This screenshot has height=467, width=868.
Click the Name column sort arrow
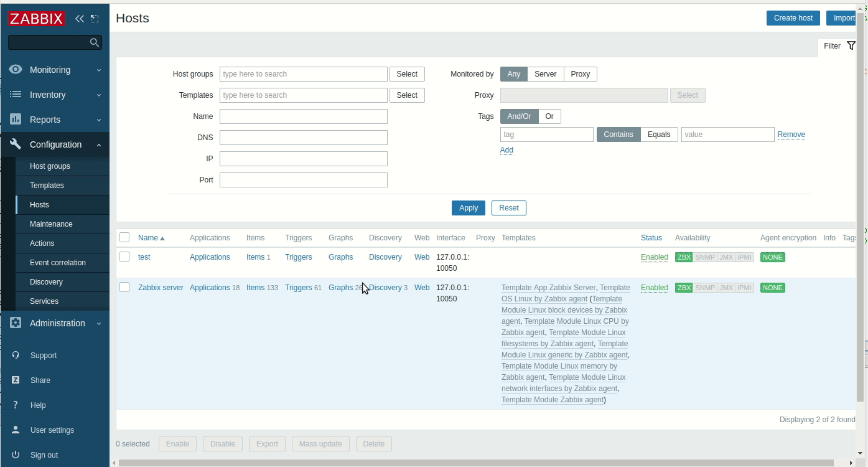(162, 238)
